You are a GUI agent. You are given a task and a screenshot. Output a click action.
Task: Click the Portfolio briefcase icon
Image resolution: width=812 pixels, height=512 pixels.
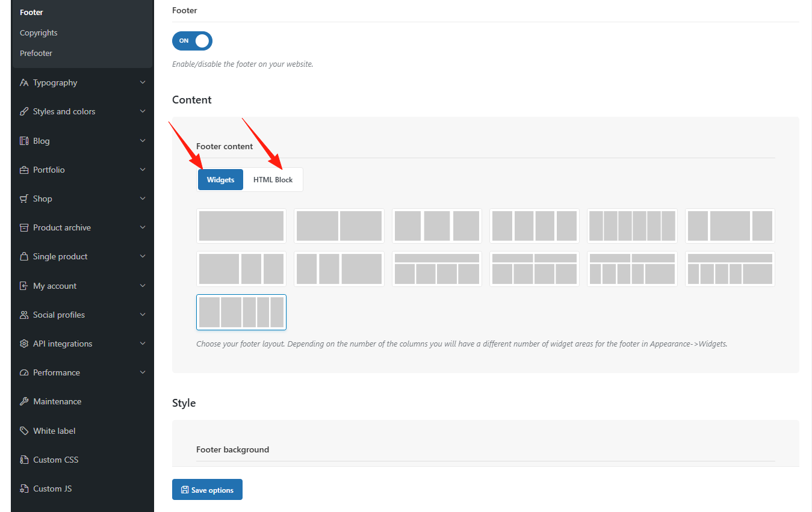pos(24,170)
